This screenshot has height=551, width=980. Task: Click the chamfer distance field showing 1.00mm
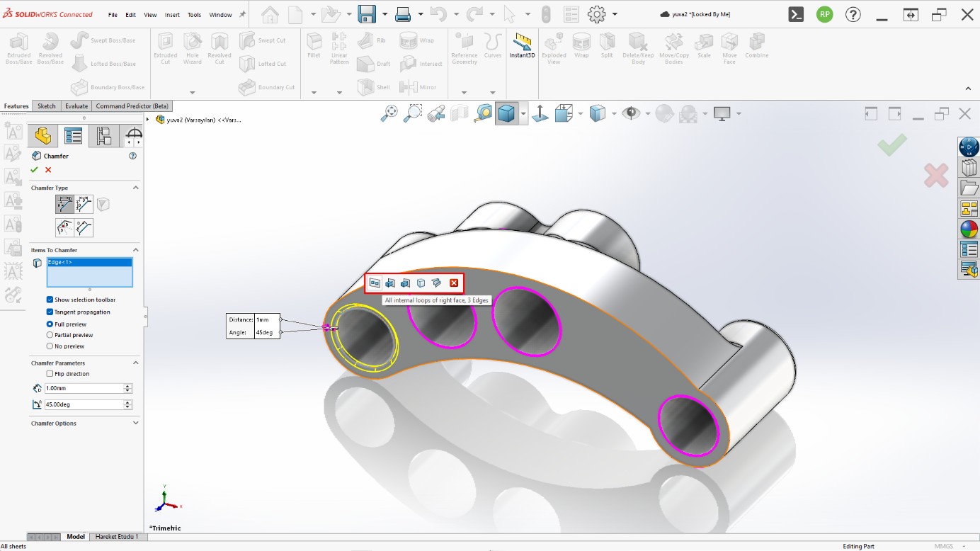tap(84, 388)
